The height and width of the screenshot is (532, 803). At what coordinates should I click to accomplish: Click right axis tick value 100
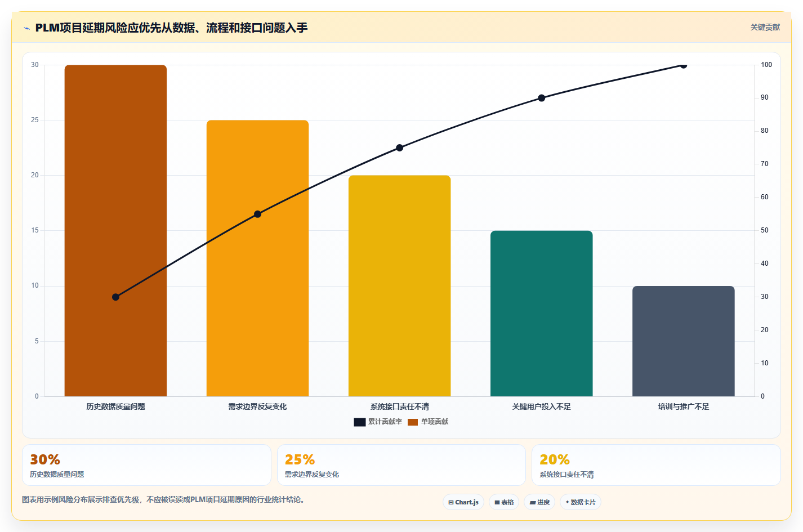766,65
